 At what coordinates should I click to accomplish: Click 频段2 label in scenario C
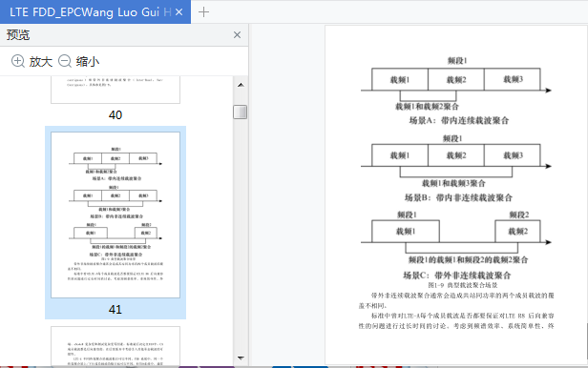pyautogui.click(x=519, y=215)
